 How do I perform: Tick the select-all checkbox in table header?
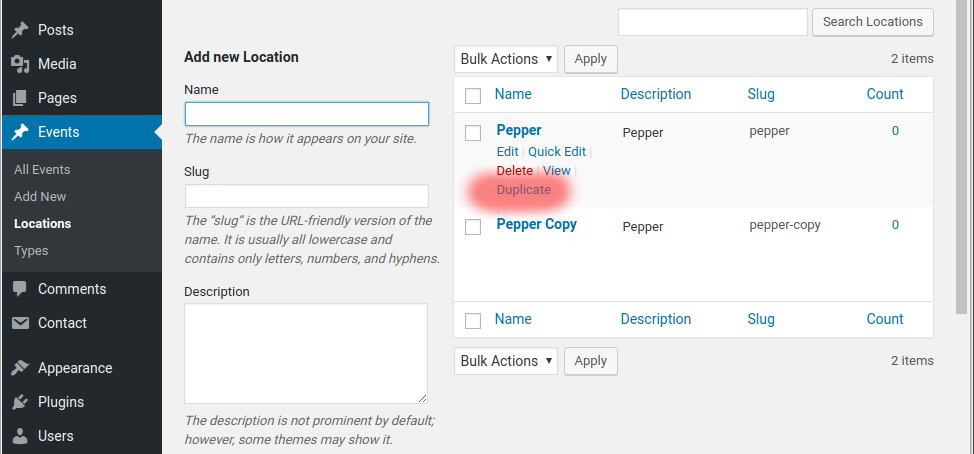tap(473, 96)
